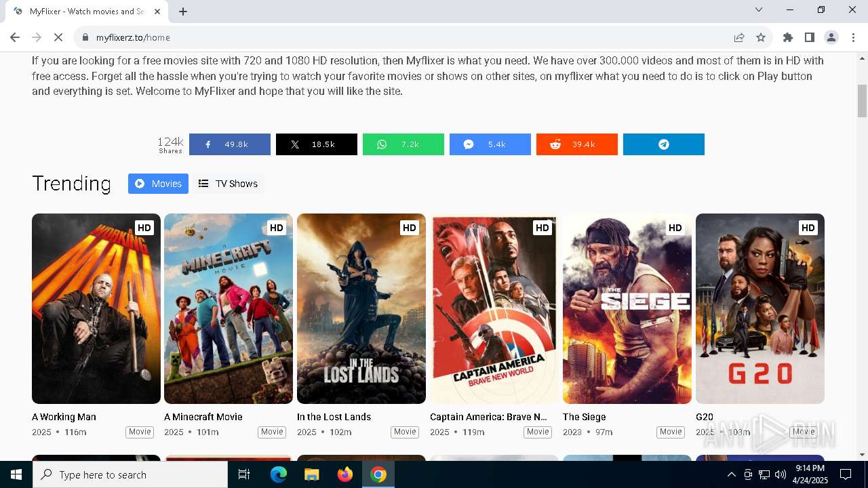
Task: Click the 124k Shares counter
Action: coord(170,144)
